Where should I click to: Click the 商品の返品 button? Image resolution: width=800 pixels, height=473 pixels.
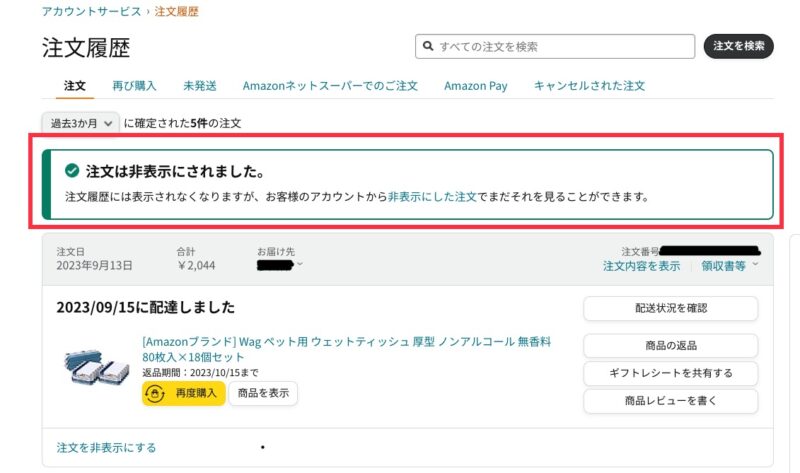[x=670, y=345]
